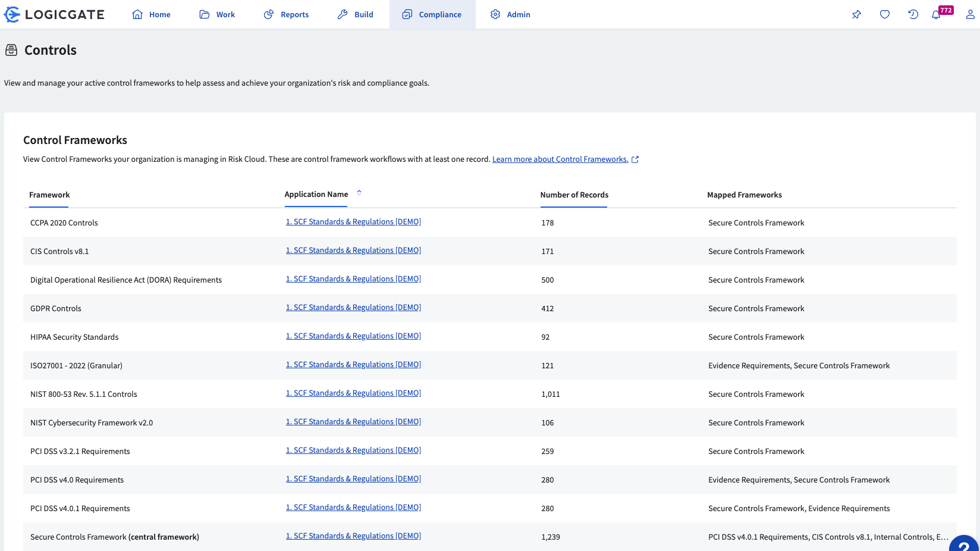Select HIPAA Security Standards framework name

(x=74, y=337)
